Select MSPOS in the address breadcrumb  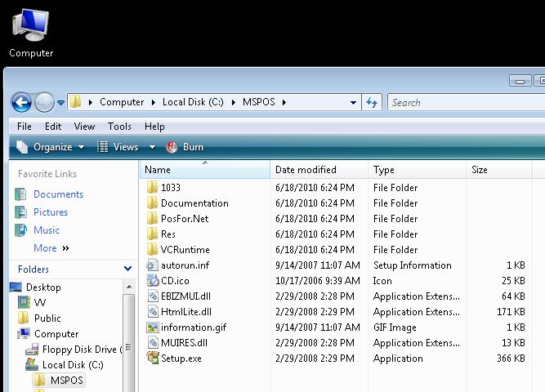tap(258, 102)
